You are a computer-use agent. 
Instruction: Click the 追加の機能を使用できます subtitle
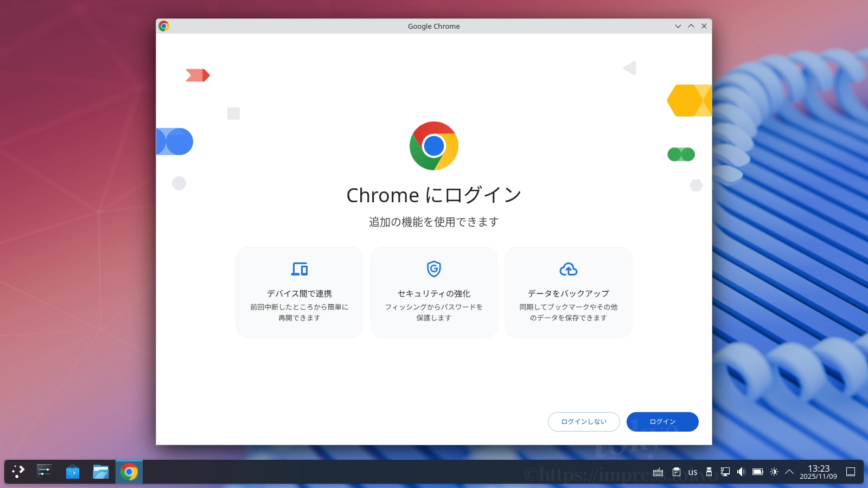pyautogui.click(x=434, y=222)
